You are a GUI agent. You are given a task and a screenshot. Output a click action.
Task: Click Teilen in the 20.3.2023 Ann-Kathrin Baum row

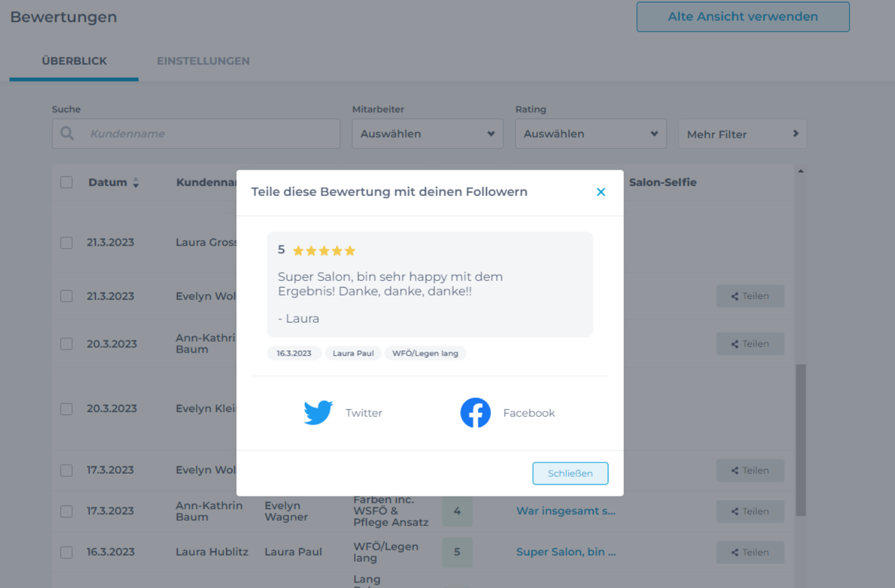tap(750, 344)
